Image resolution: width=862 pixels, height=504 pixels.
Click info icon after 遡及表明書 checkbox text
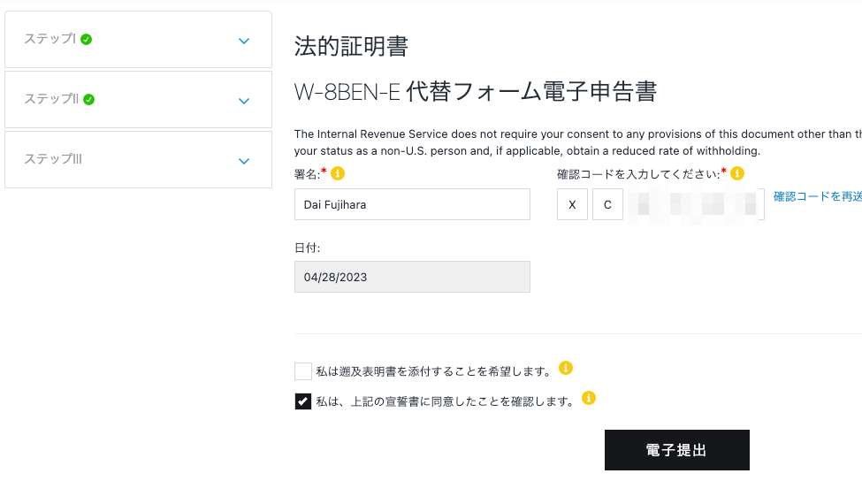(566, 368)
